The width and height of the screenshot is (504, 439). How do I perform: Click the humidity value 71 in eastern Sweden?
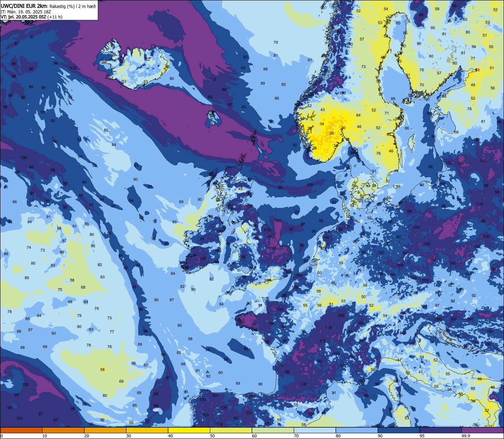coord(387,113)
